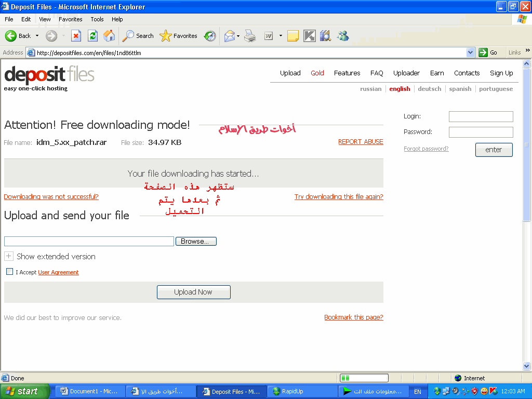Screen dimensions: 532x399
Task: Click the upload file path field
Action: [x=89, y=241]
